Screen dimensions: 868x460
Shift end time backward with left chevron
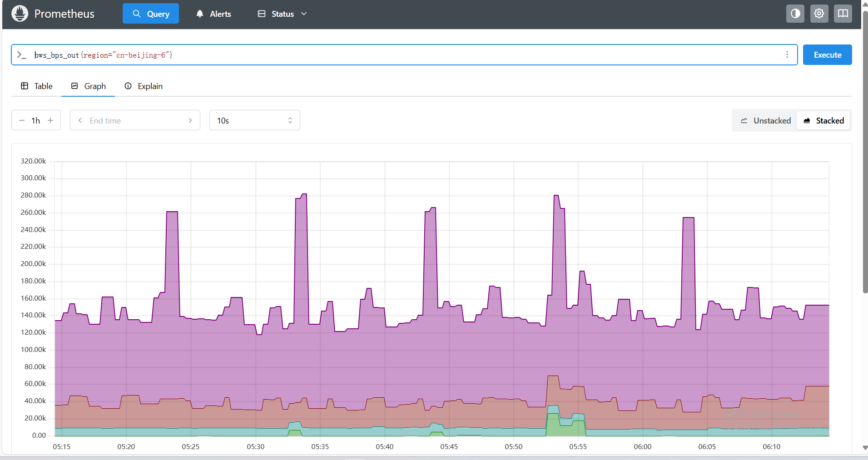click(x=80, y=120)
